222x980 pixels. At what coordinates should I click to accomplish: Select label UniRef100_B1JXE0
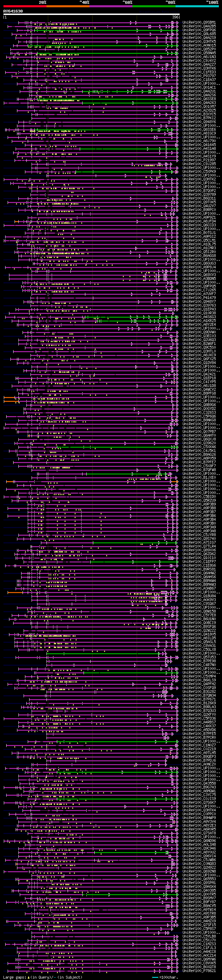point(199,477)
